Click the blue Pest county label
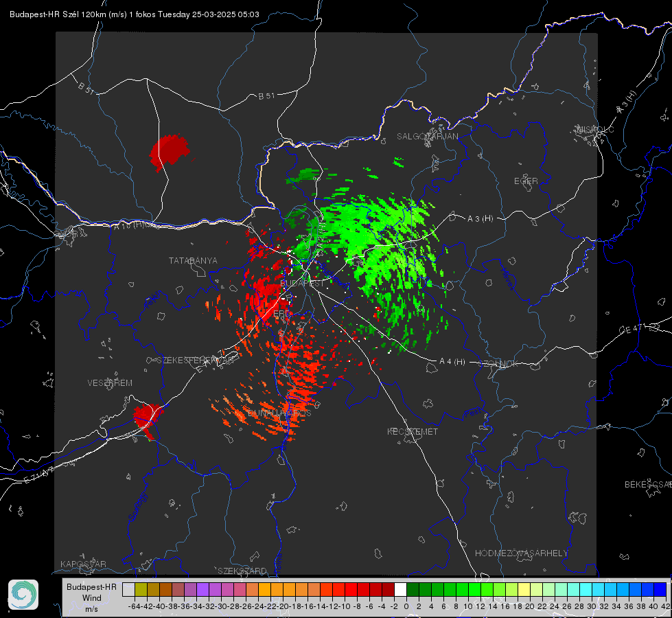Screen dimensions: 672x618 click(472, 413)
